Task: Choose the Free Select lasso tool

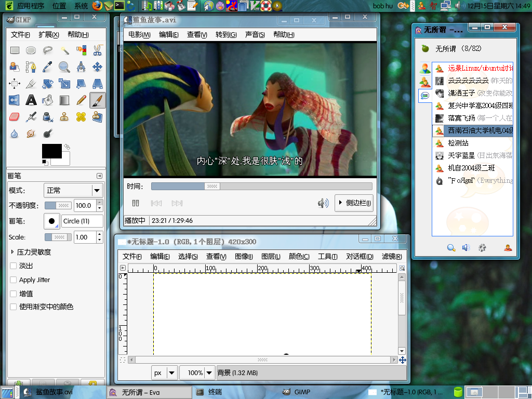Action: 47,50
